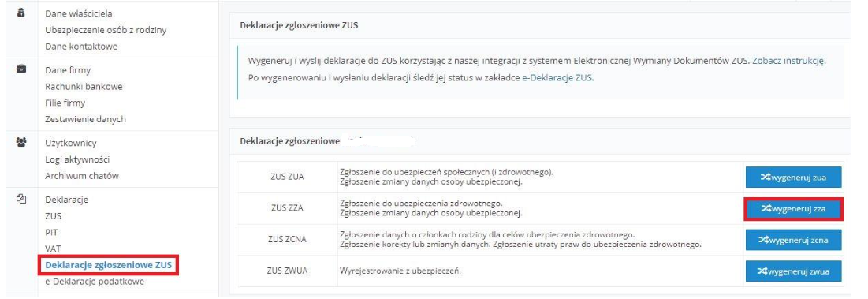Generate the ZUS ZUA declaration
The image size is (868, 299).
pos(793,178)
